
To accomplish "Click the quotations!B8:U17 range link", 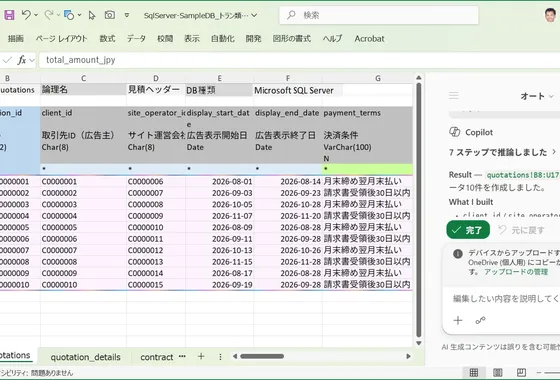I will click(523, 175).
